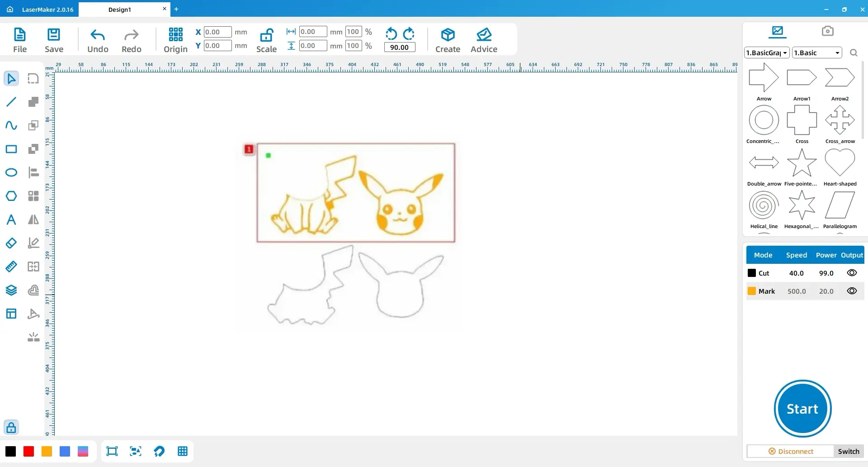Click the Cut speed value 40.0
This screenshot has width=868, height=467.
tap(796, 273)
